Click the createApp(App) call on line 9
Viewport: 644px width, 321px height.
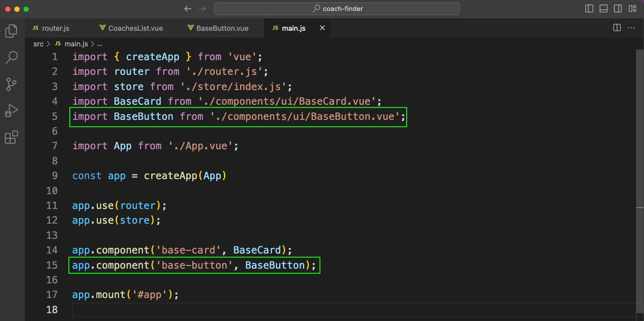(185, 175)
